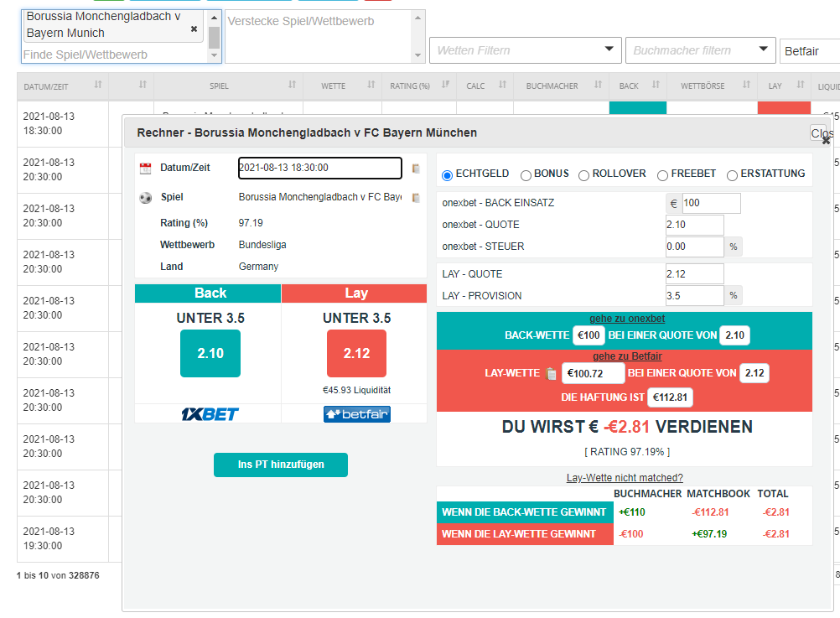This screenshot has height=618, width=840.
Task: Click the Bundesliga Wettbewerb value
Action: (x=262, y=245)
